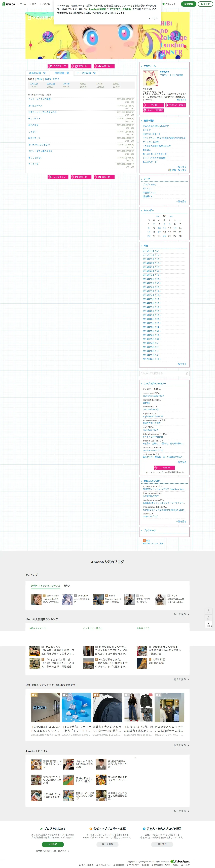The width and height of the screenshot is (215, 868).
Task: Open インテリア・暮らし genre heading
Action: [93, 628]
